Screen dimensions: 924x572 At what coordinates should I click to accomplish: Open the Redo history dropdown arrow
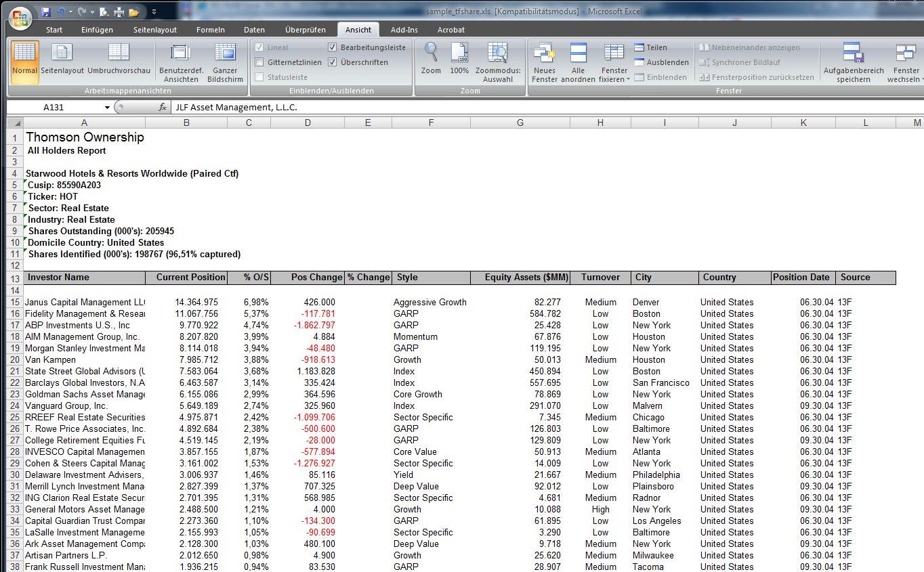pyautogui.click(x=91, y=12)
